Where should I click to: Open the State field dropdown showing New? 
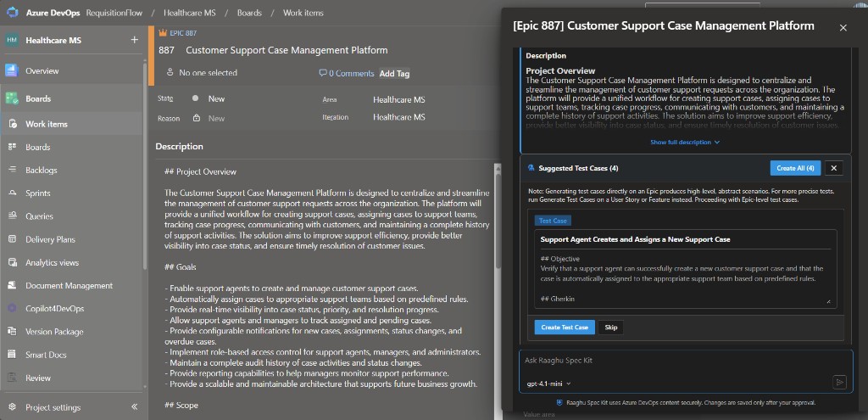pos(216,98)
